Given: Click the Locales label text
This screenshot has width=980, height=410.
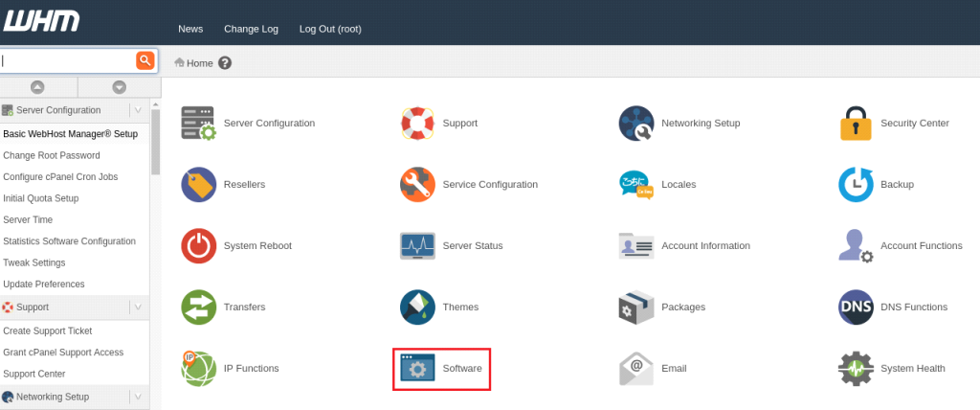Looking at the screenshot, I should [x=679, y=185].
